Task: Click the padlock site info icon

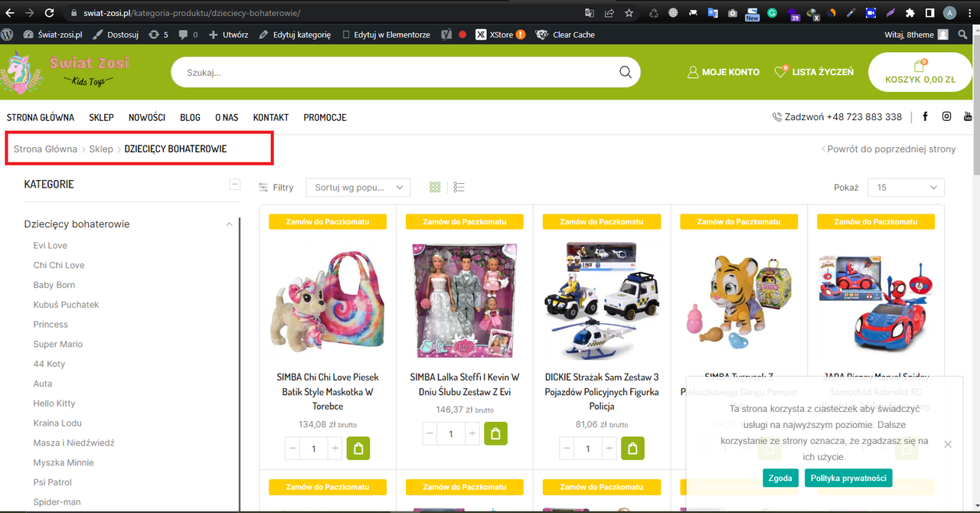Action: tap(74, 13)
